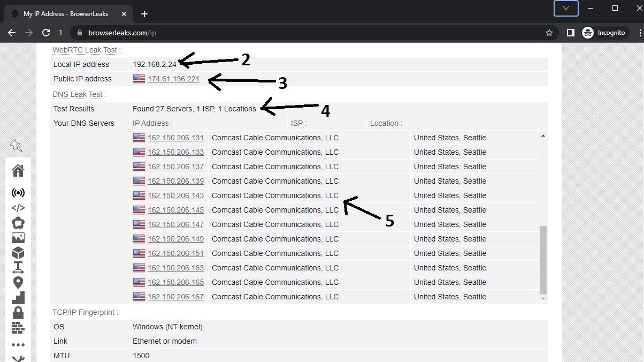This screenshot has height=362, width=644.
Task: Click the 'ISP :' column header
Action: [298, 123]
